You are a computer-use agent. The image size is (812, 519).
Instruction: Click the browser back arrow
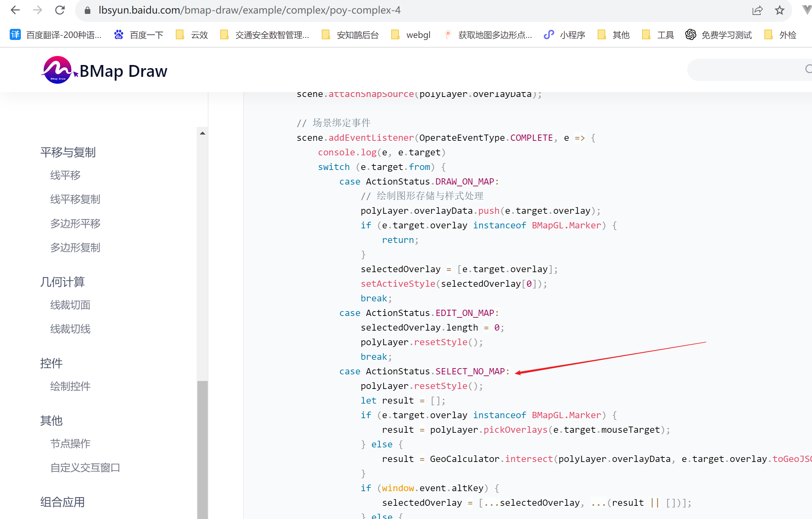15,10
